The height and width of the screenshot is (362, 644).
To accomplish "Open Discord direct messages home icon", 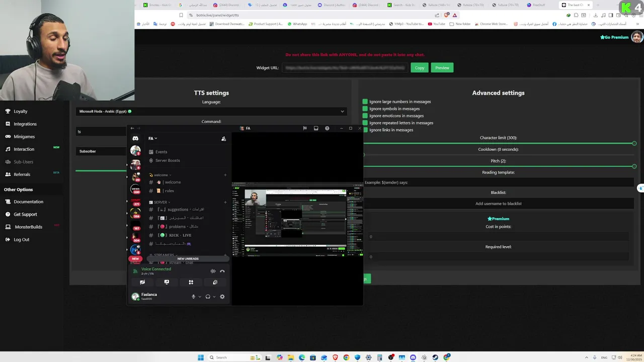I will click(135, 138).
